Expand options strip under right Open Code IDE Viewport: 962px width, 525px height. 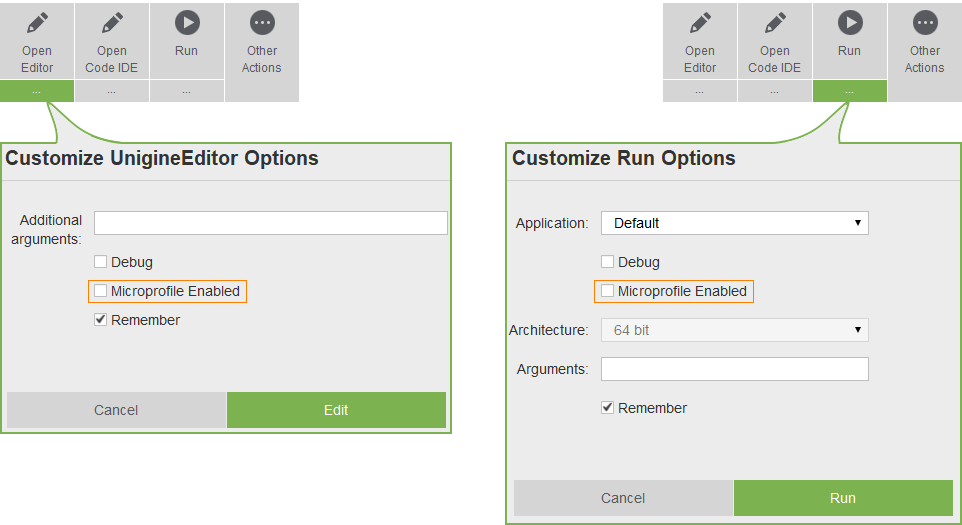775,91
